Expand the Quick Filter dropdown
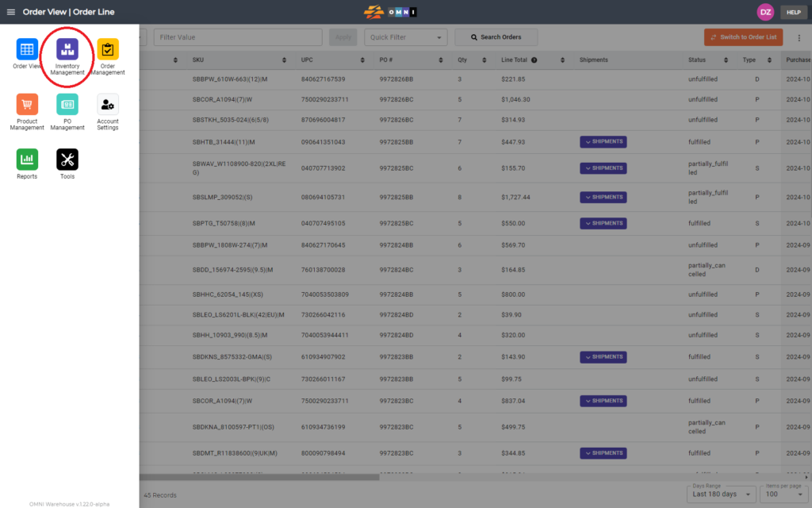This screenshot has width=812, height=508. [x=405, y=37]
